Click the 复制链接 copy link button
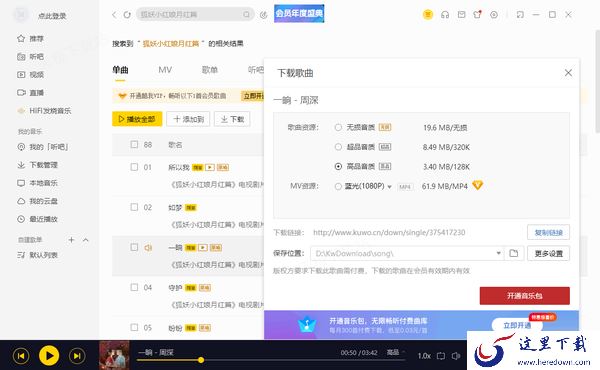600x370 pixels. (548, 232)
